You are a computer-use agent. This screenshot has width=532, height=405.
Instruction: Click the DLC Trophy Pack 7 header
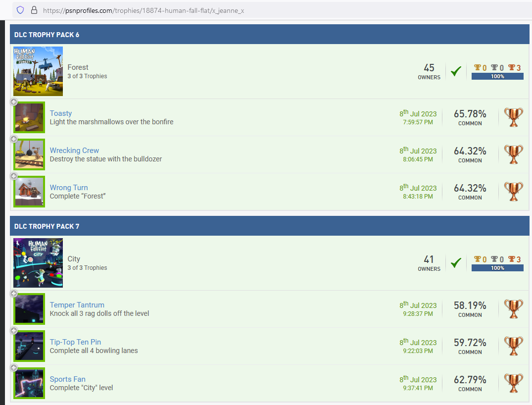pyautogui.click(x=47, y=226)
